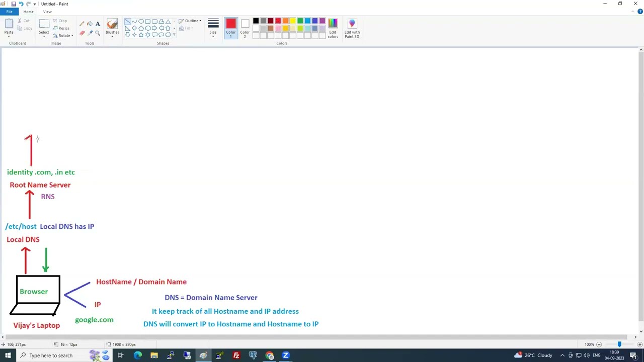644x362 pixels.
Task: Open the Size line thickness dropdown
Action: point(213,28)
